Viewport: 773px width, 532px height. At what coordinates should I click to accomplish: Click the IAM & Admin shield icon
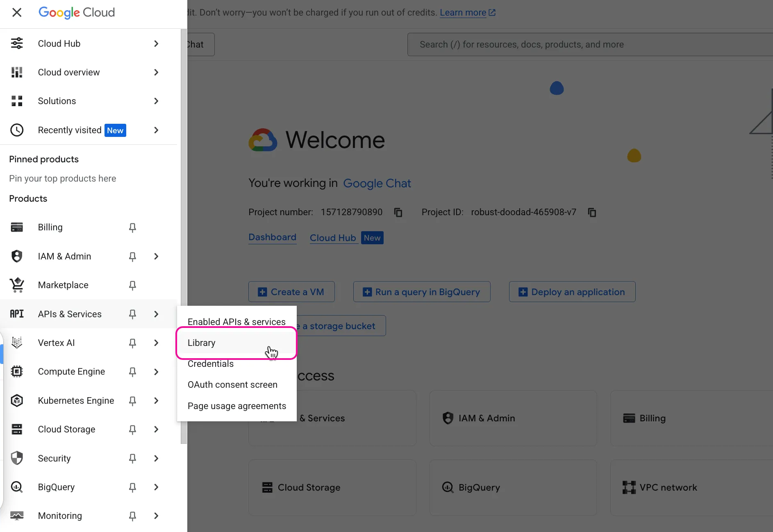17,256
